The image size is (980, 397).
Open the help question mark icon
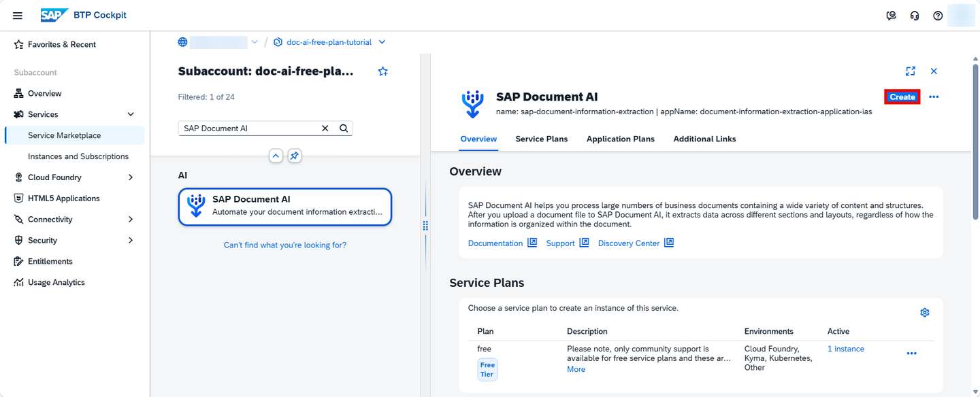point(938,15)
